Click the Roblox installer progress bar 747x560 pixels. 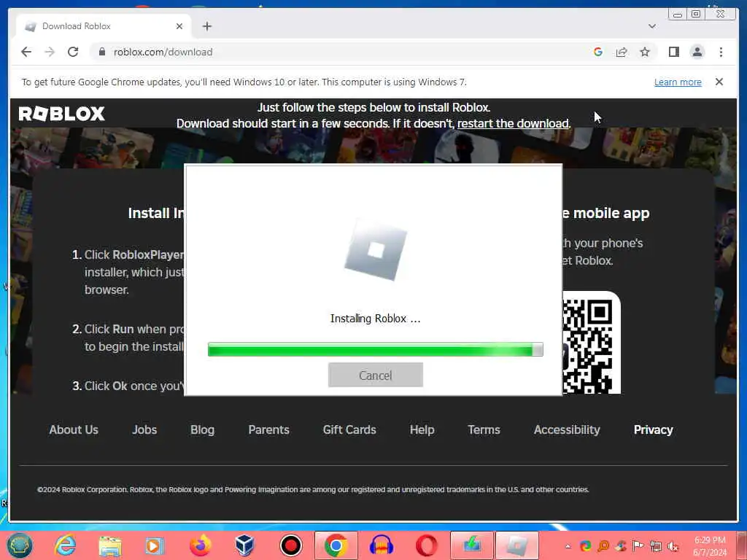click(376, 350)
